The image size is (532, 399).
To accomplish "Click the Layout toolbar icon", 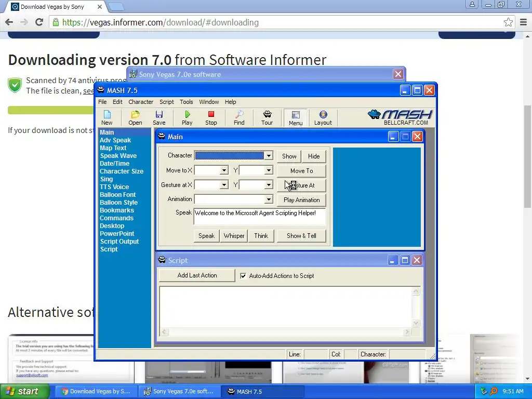I will click(323, 118).
